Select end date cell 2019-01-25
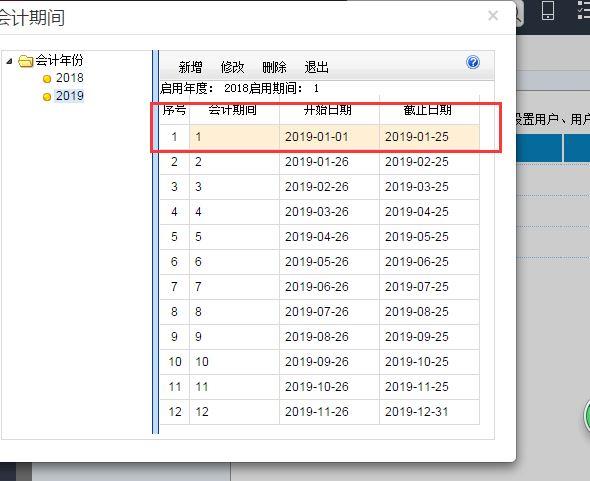This screenshot has height=481, width=590. point(429,137)
